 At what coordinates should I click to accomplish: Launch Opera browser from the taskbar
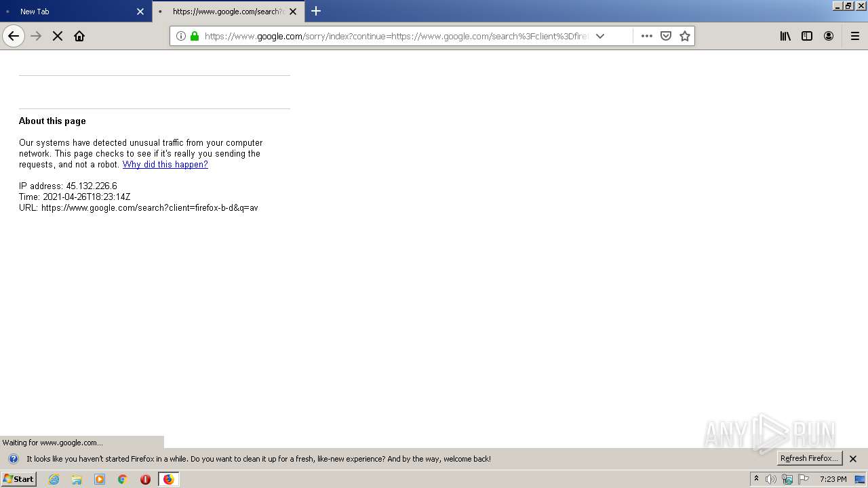point(145,479)
